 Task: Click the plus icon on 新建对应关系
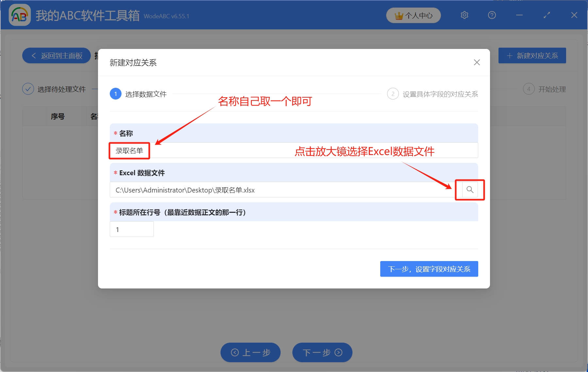click(x=509, y=55)
